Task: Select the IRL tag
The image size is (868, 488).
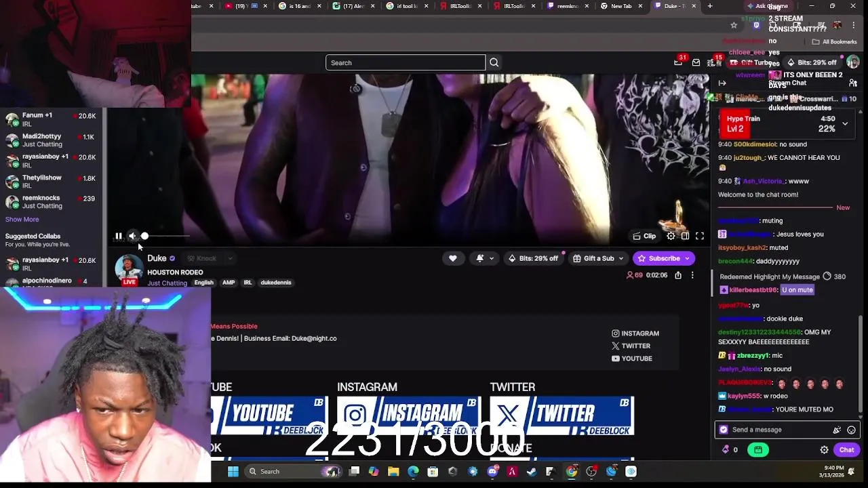Action: click(x=248, y=283)
